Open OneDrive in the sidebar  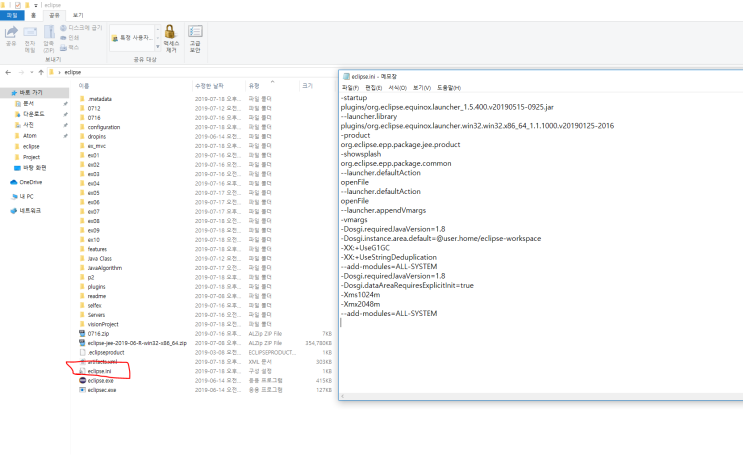pos(30,182)
